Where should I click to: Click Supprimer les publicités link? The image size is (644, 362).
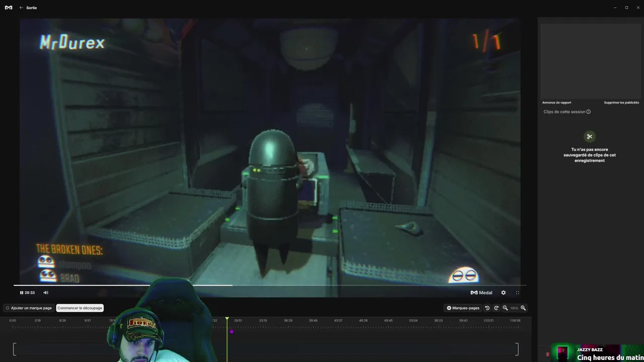(x=621, y=103)
